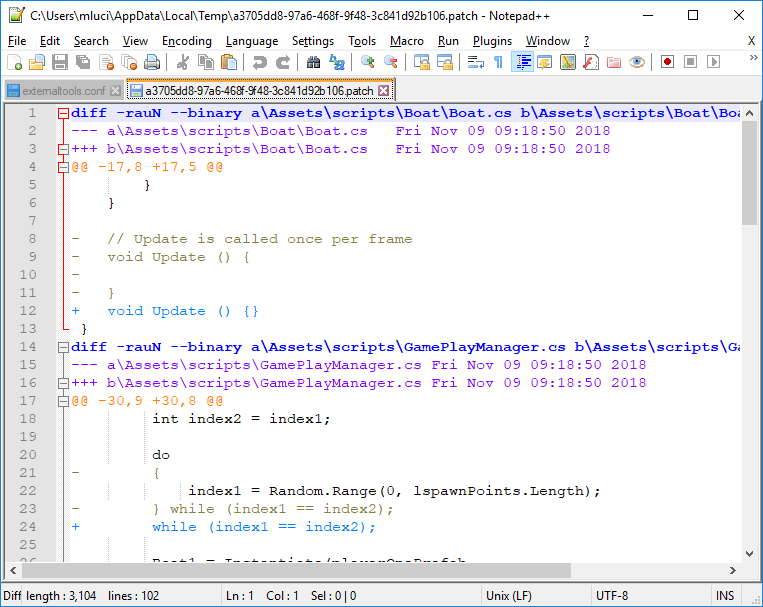Copy selection with the Copy toolbar icon
The image size is (763, 607).
[206, 62]
